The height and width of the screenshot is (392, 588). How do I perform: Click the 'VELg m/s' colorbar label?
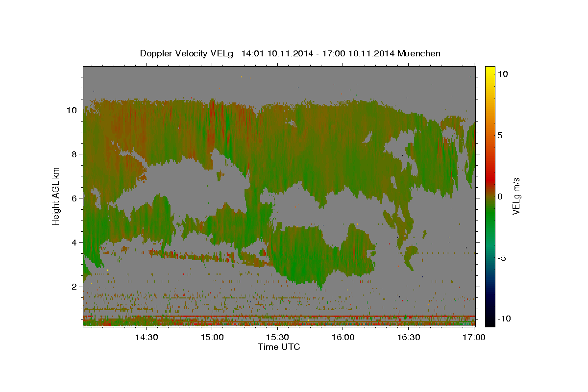pyautogui.click(x=516, y=196)
